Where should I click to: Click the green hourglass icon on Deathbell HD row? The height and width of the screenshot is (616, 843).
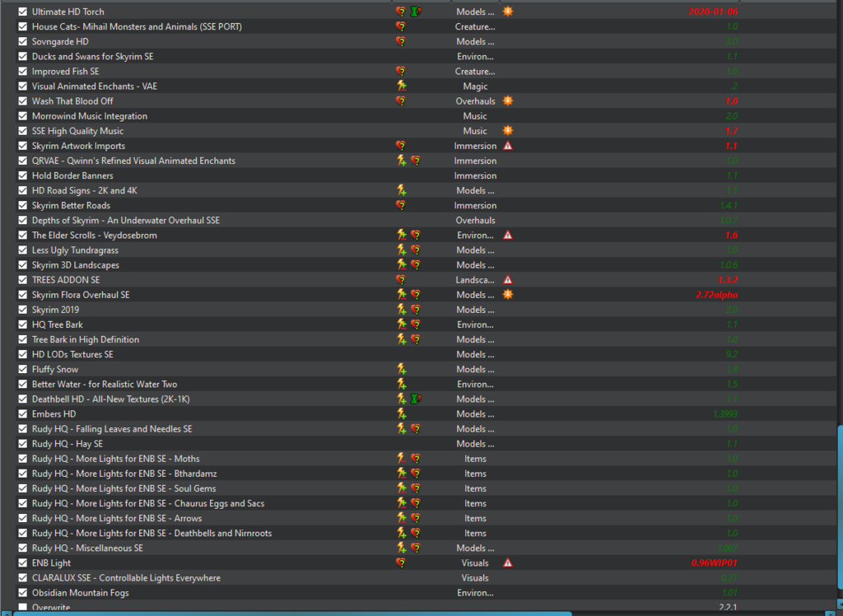(x=415, y=399)
